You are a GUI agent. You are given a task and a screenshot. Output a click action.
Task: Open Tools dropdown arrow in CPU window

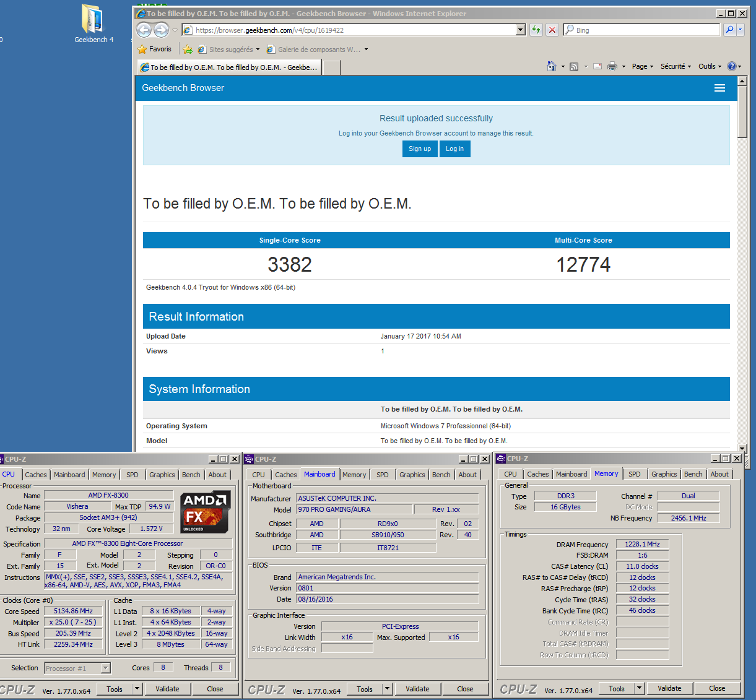(x=137, y=689)
